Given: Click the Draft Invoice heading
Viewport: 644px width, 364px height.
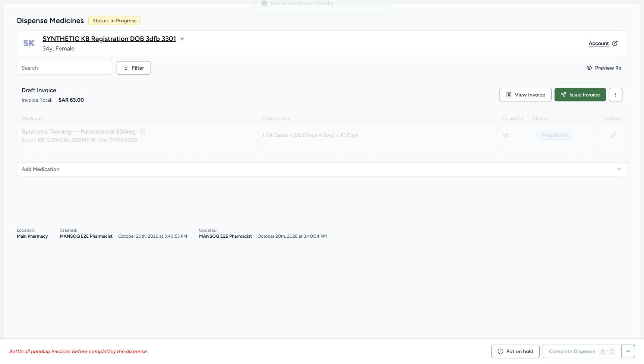Looking at the screenshot, I should 39,90.
